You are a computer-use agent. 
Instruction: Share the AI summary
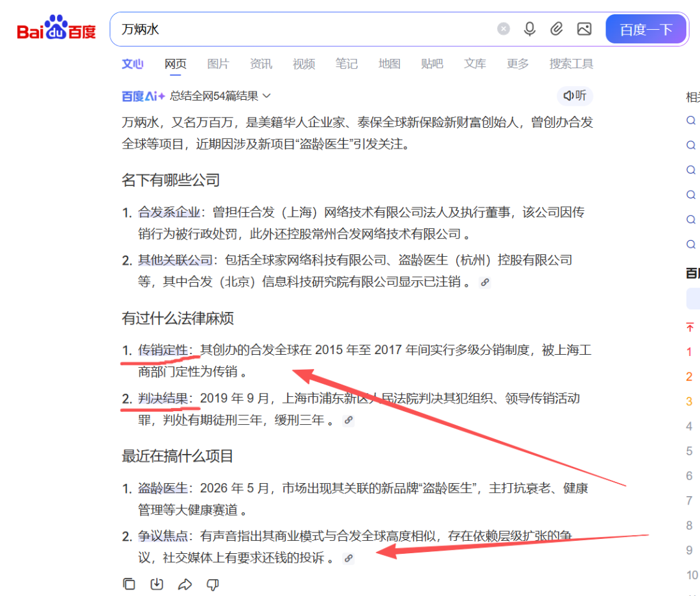185,584
